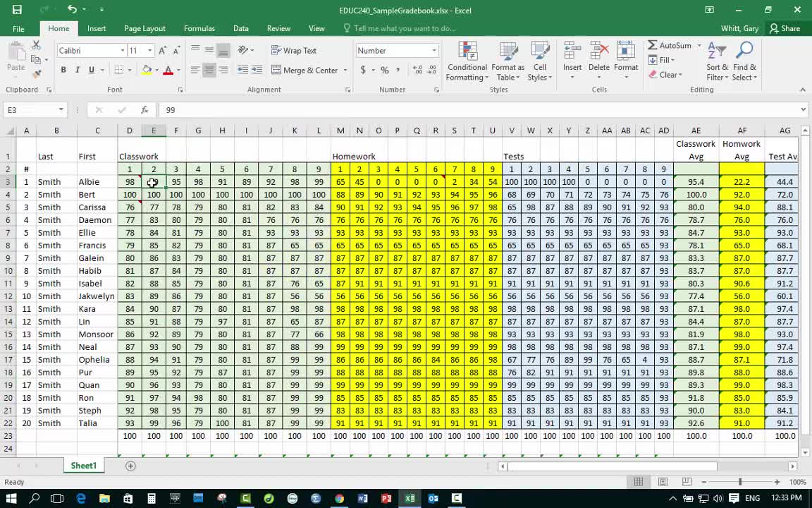This screenshot has width=812, height=508.
Task: Activate the Format Painter brush
Action: tap(36, 75)
